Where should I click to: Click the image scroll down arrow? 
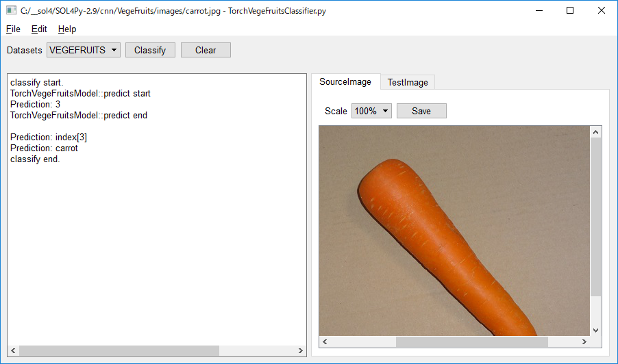coord(595,330)
